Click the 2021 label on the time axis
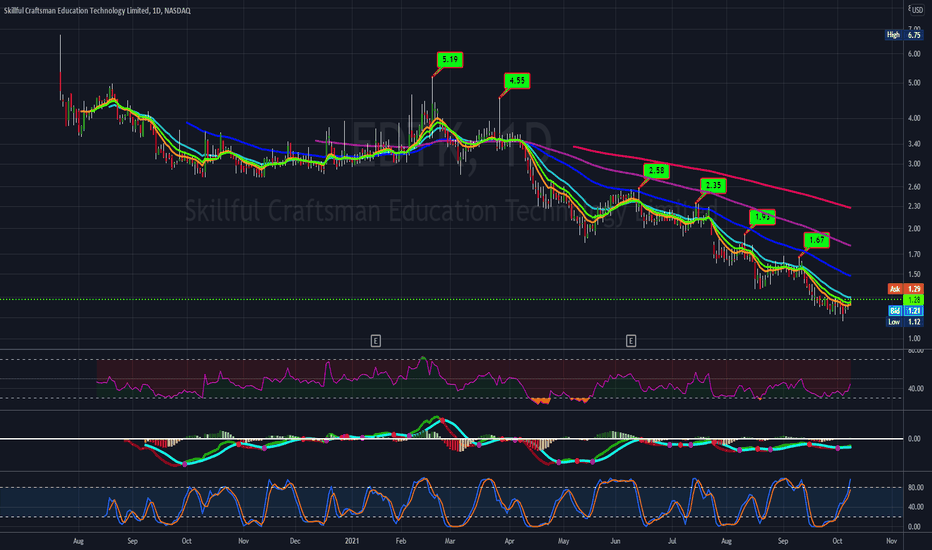932x550 pixels. [352, 541]
